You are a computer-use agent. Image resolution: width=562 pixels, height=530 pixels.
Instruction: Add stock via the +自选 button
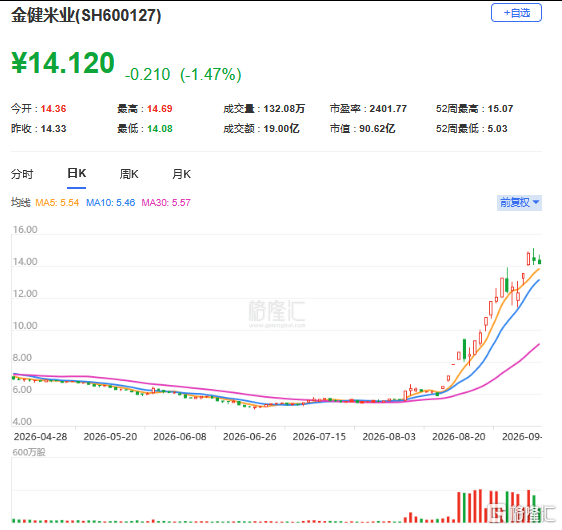(x=516, y=13)
